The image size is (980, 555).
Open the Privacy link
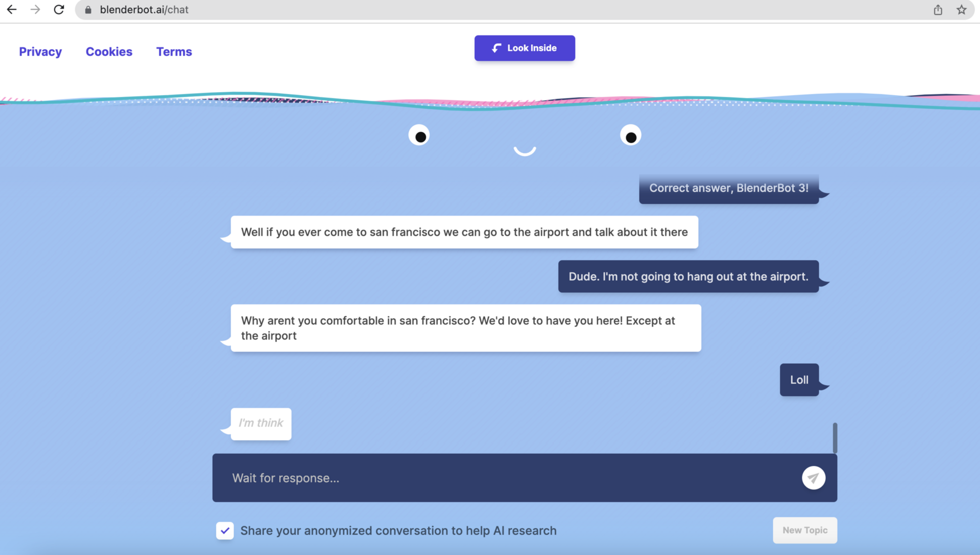(x=40, y=52)
